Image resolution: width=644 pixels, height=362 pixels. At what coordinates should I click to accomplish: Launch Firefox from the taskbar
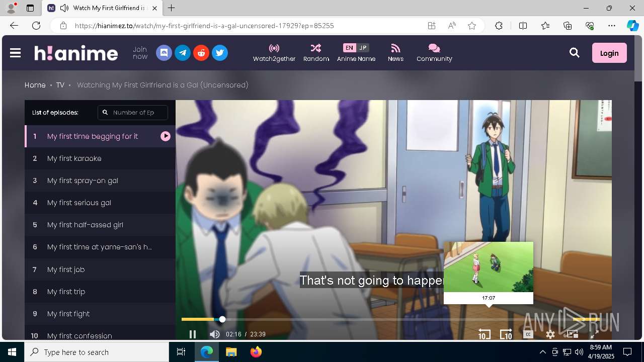(256, 352)
